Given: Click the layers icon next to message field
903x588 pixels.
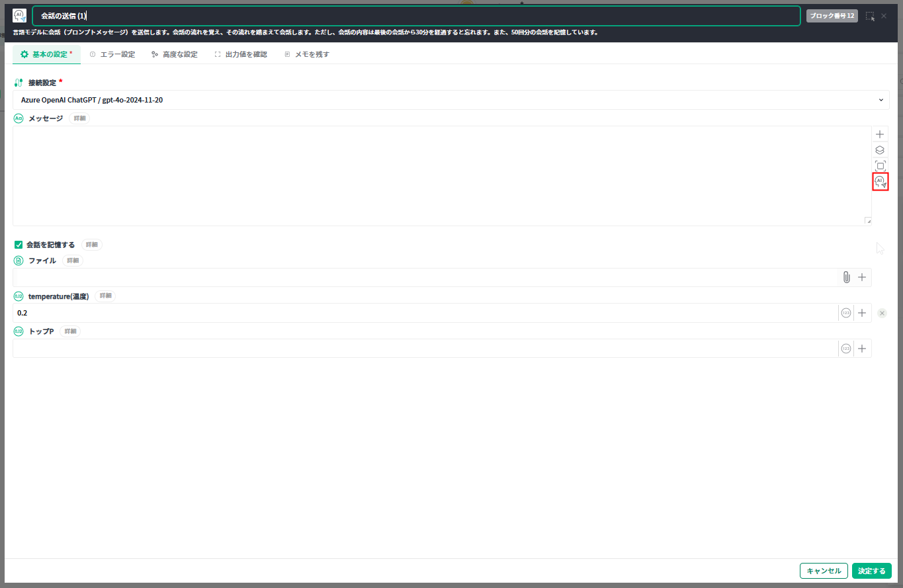Looking at the screenshot, I should 880,150.
